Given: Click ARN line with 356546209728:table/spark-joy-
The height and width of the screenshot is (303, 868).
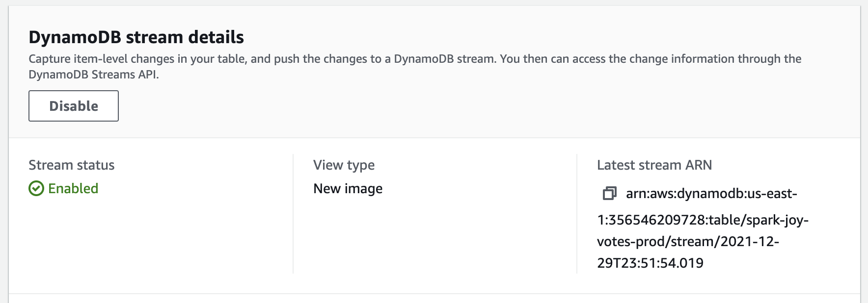Looking at the screenshot, I should (703, 220).
